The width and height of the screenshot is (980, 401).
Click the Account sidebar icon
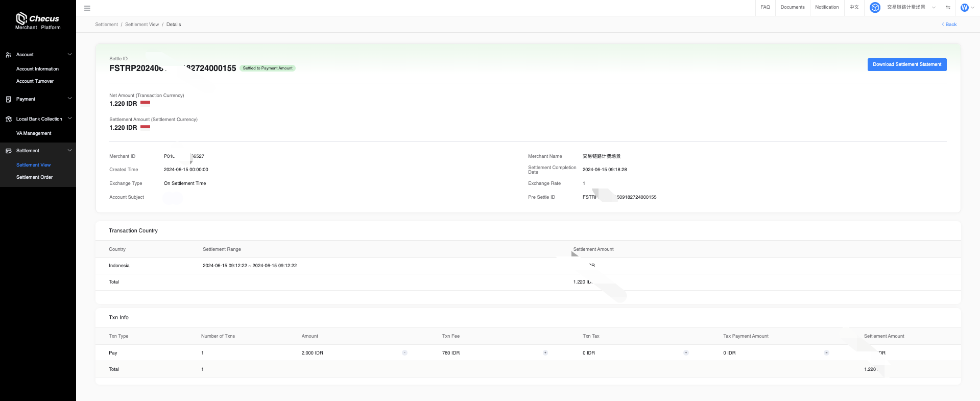[9, 55]
